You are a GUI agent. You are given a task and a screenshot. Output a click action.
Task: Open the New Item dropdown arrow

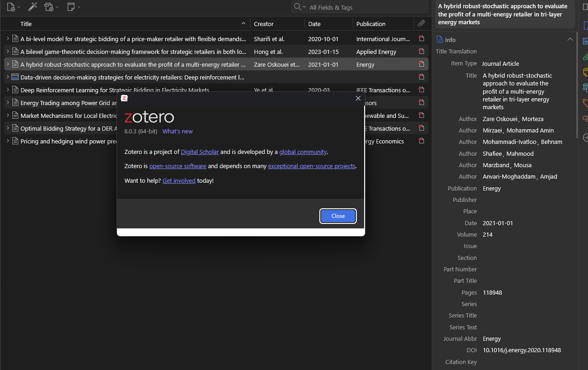pos(19,7)
